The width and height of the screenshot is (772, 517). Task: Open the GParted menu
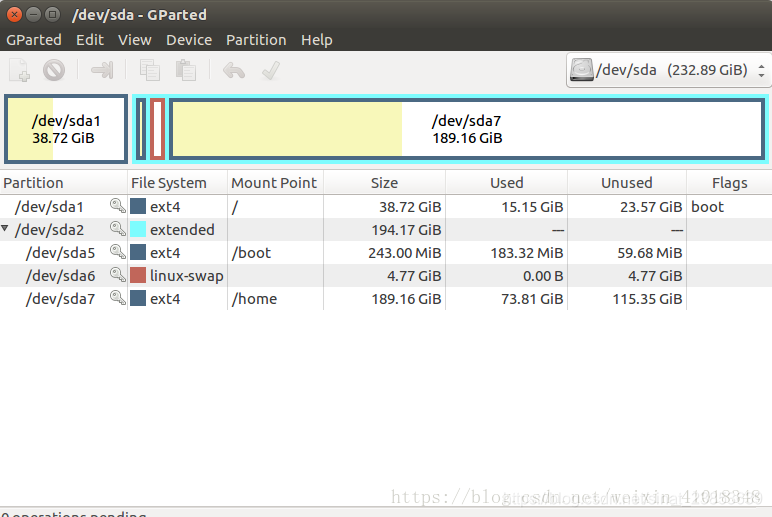coord(34,40)
